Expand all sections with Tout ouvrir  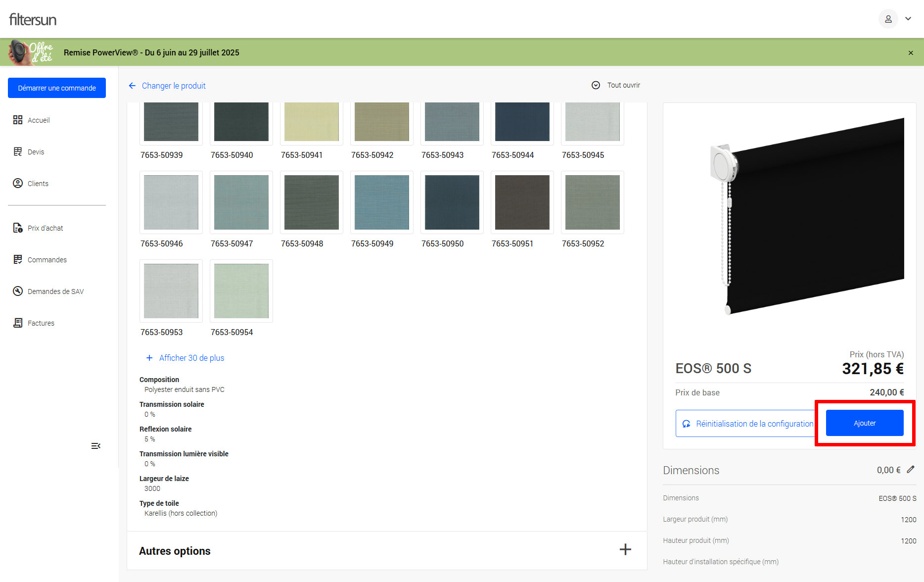616,85
